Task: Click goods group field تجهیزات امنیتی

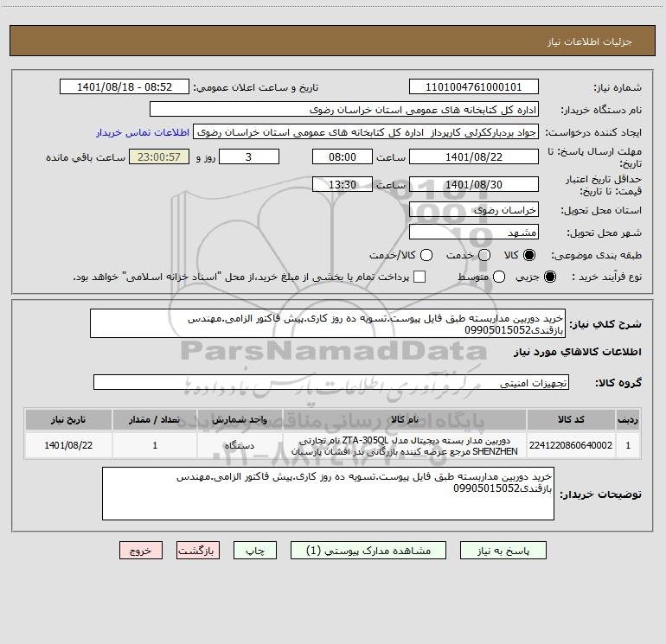Action: point(331,382)
